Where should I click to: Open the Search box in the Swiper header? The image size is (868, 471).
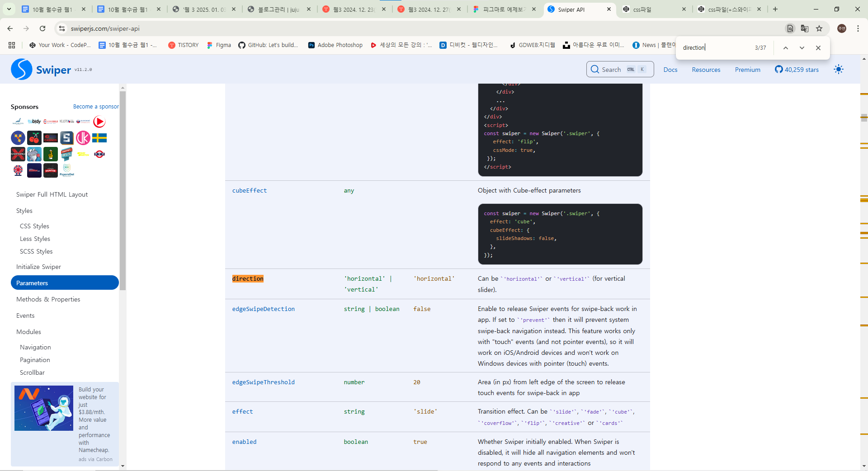(x=620, y=70)
